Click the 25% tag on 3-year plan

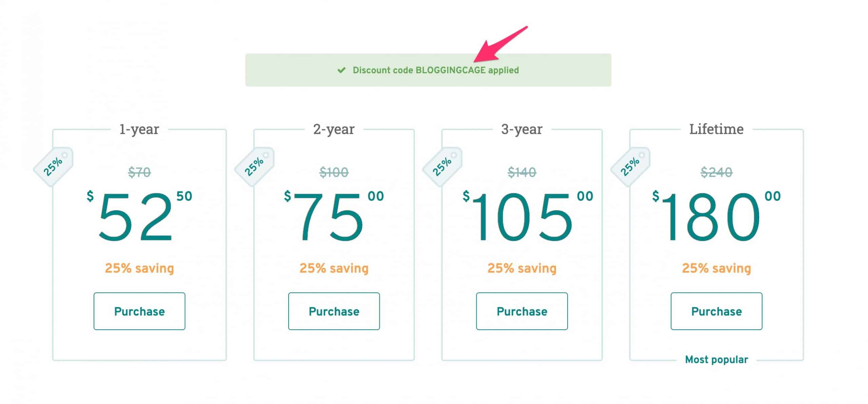(x=442, y=167)
